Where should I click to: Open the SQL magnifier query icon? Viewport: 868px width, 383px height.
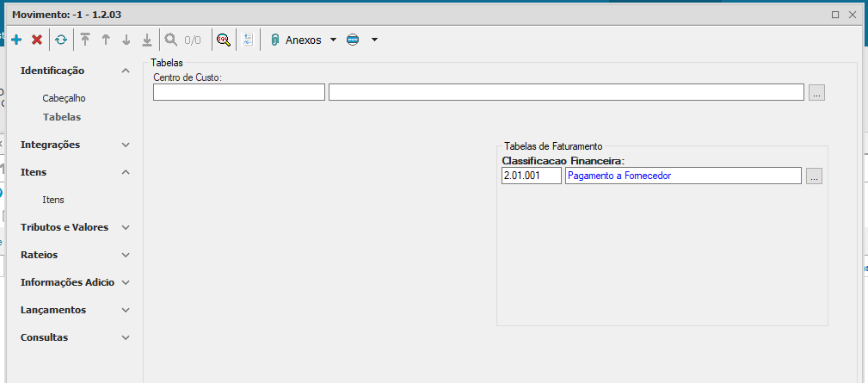pos(224,40)
